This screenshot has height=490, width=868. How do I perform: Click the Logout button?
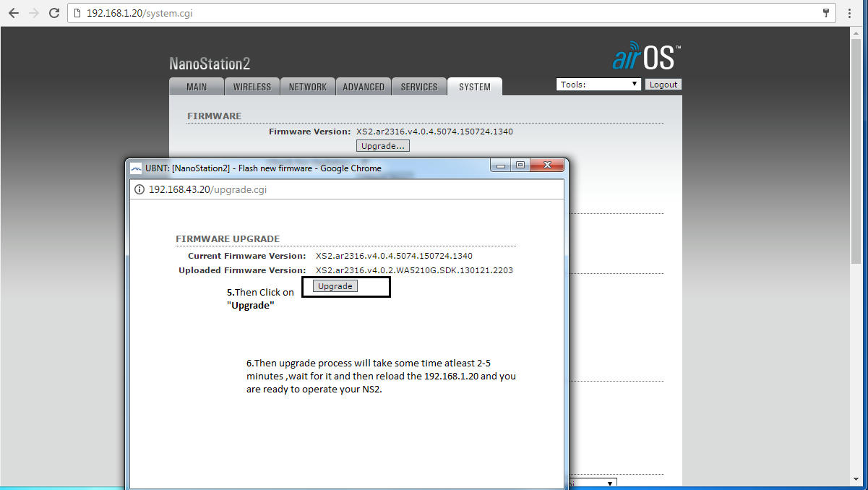[x=663, y=85]
